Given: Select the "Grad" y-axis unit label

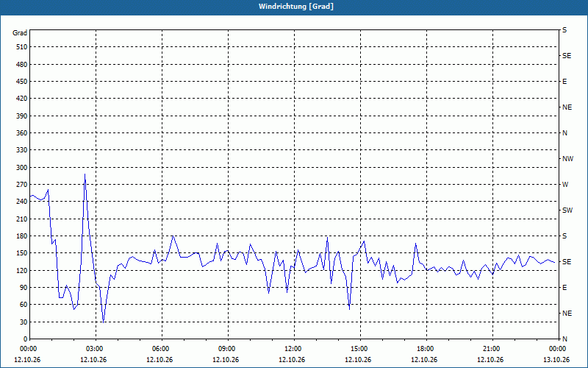Looking at the screenshot, I should pyautogui.click(x=20, y=33).
